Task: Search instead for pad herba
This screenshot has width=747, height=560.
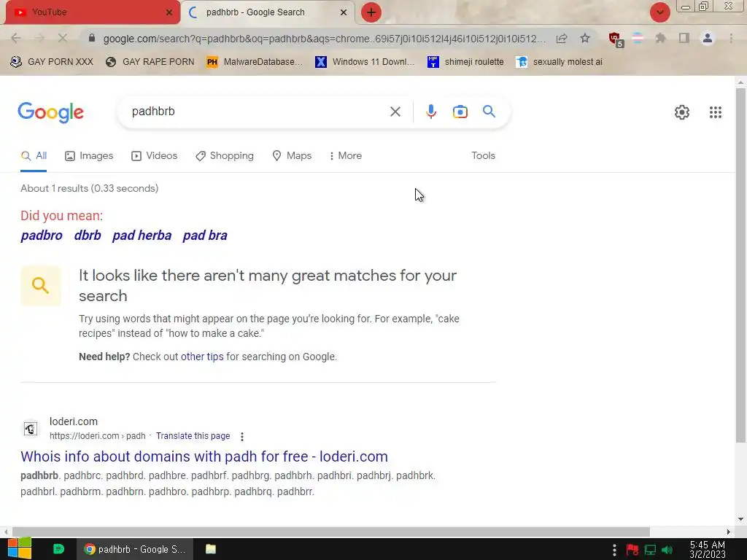Action: (142, 236)
